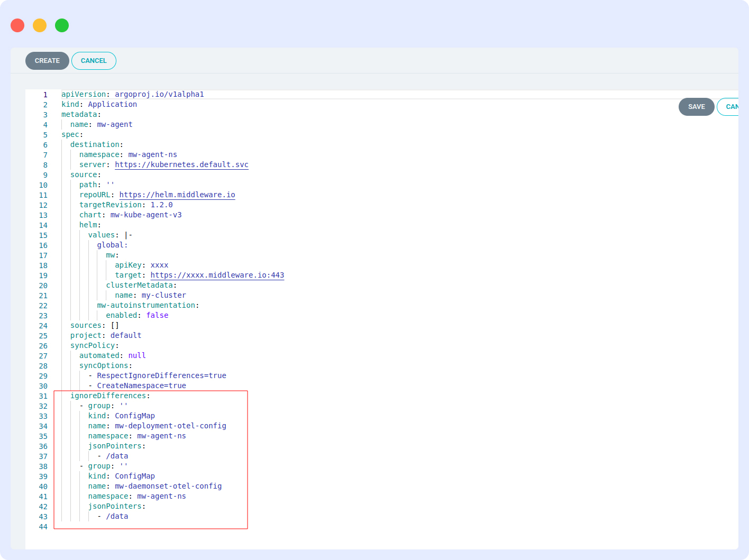Image resolution: width=749 pixels, height=560 pixels.
Task: Select the enabled: false value under mw-autoinstrumentation
Action: [158, 315]
